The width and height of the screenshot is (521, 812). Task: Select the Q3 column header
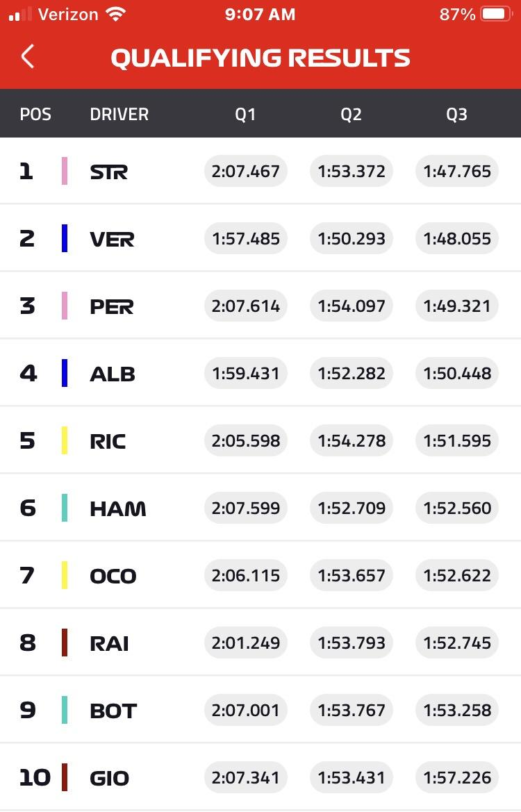[457, 114]
